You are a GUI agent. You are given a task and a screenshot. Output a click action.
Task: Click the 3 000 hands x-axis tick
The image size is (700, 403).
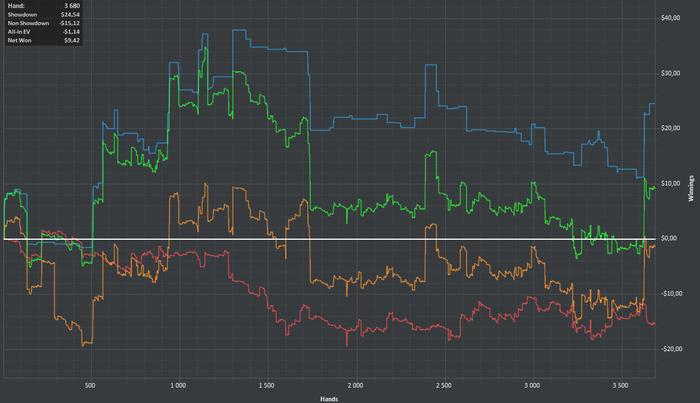(532, 385)
